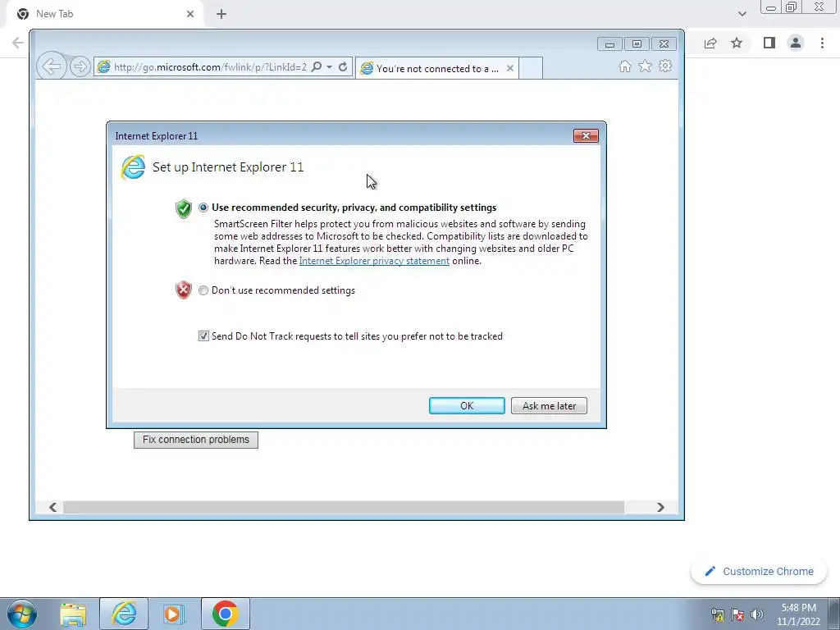Toggle Send Do Not Track requests checkbox
The image size is (840, 630).
click(203, 336)
